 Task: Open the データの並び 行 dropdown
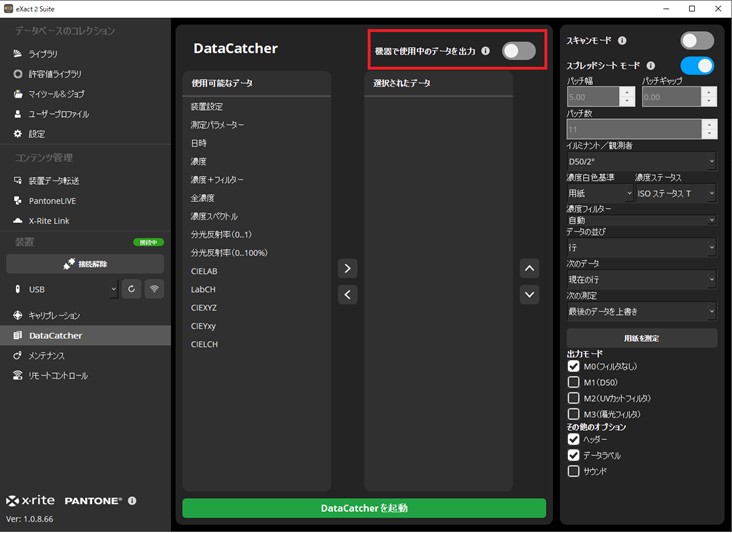pos(641,247)
